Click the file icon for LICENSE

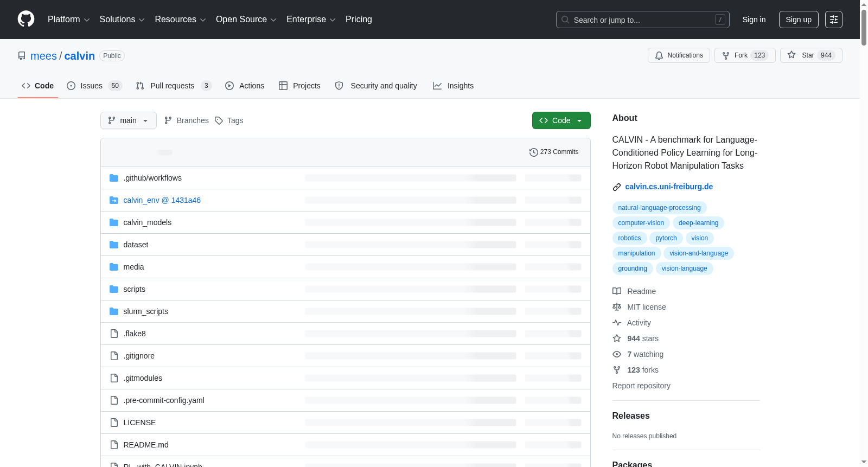[x=114, y=423]
